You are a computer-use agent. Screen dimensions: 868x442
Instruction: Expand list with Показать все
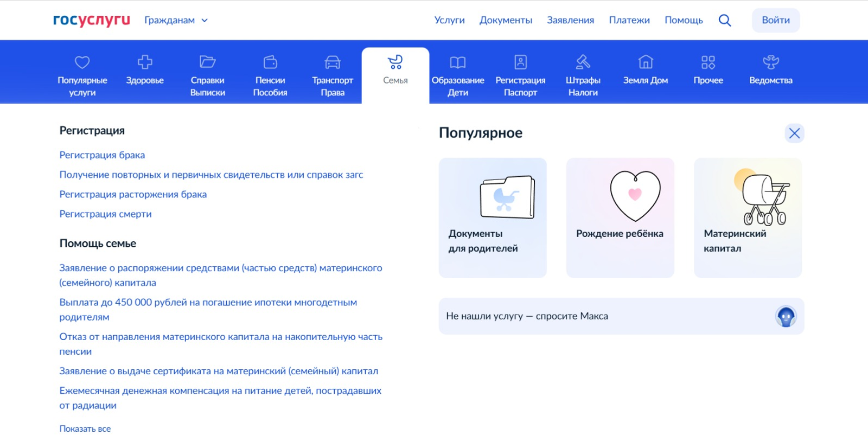(85, 428)
